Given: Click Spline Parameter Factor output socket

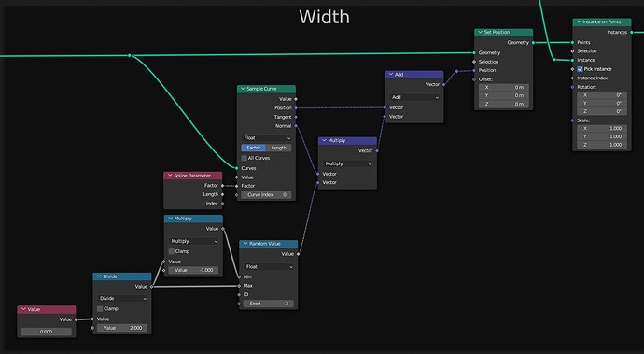Looking at the screenshot, I should click(223, 186).
